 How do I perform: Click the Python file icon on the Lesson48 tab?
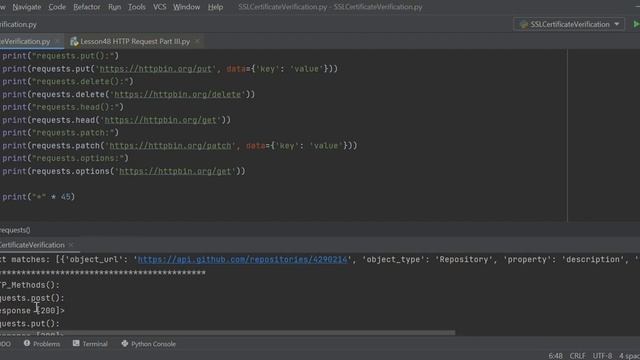(74, 42)
